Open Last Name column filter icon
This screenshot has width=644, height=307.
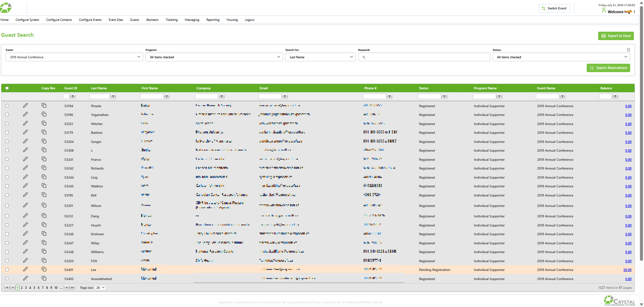(113, 97)
